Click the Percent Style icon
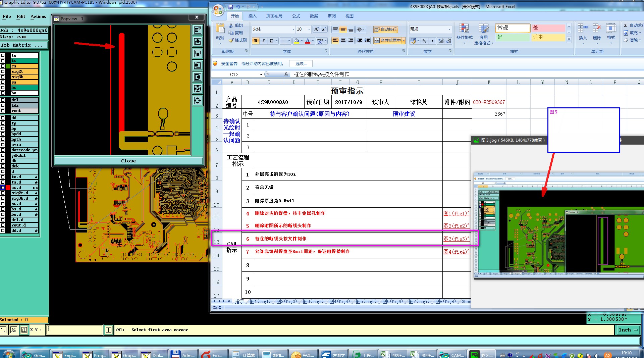644x358 pixels. 425,41
